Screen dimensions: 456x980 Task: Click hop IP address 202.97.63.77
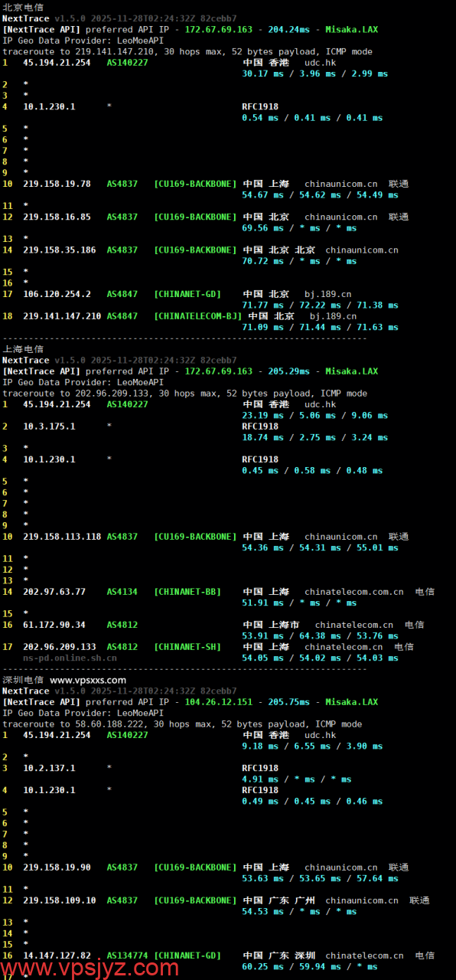(x=54, y=592)
